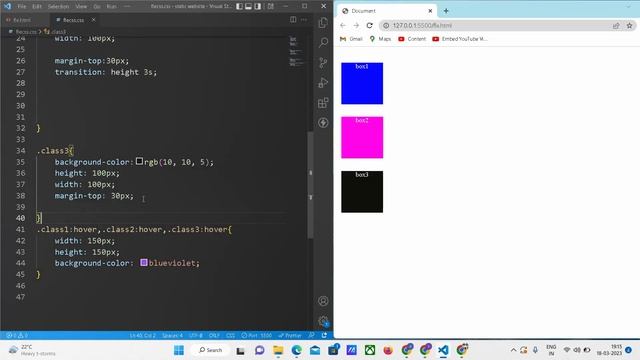Open Gmail bookmark
This screenshot has height=360, width=640.
click(x=351, y=39)
